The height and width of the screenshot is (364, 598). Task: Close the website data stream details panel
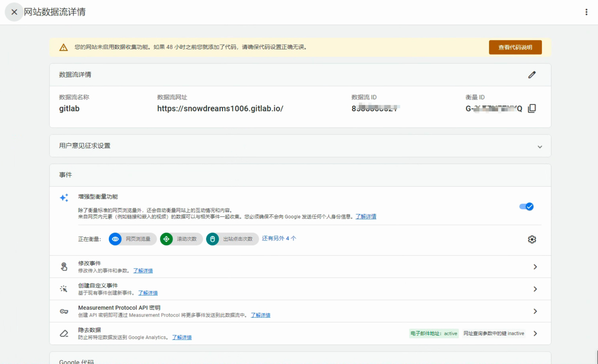pyautogui.click(x=14, y=12)
